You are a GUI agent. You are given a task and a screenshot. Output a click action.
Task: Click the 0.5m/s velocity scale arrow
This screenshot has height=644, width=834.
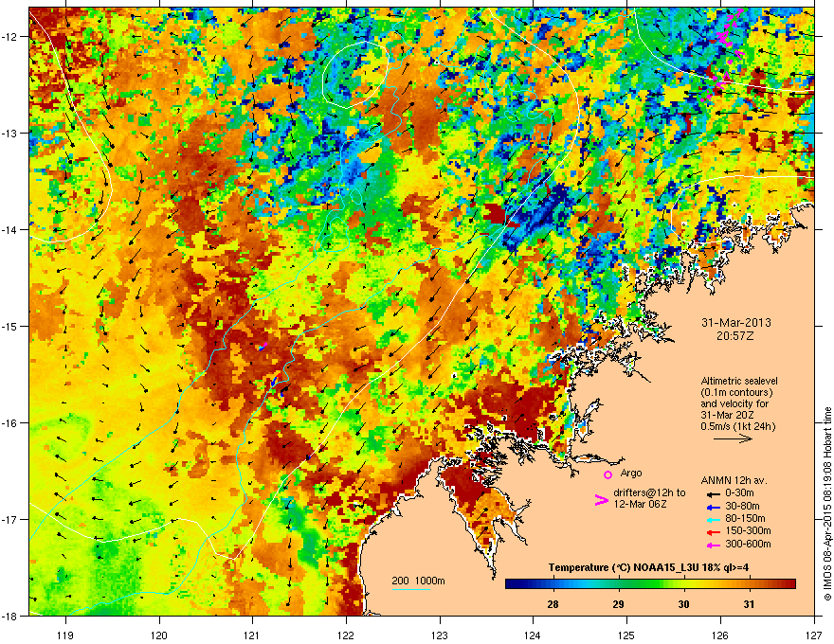pos(733,438)
